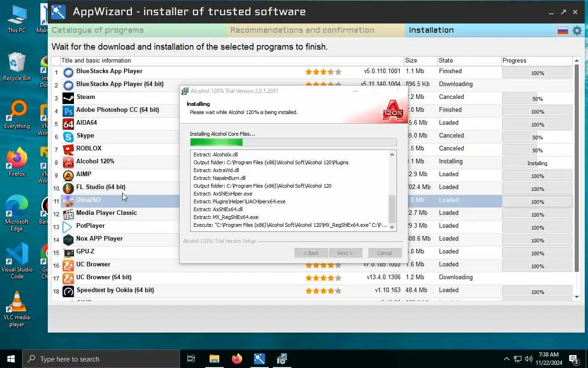Open the Firefox desktop shortcut
Screen dimensions: 588x368
coord(17,162)
